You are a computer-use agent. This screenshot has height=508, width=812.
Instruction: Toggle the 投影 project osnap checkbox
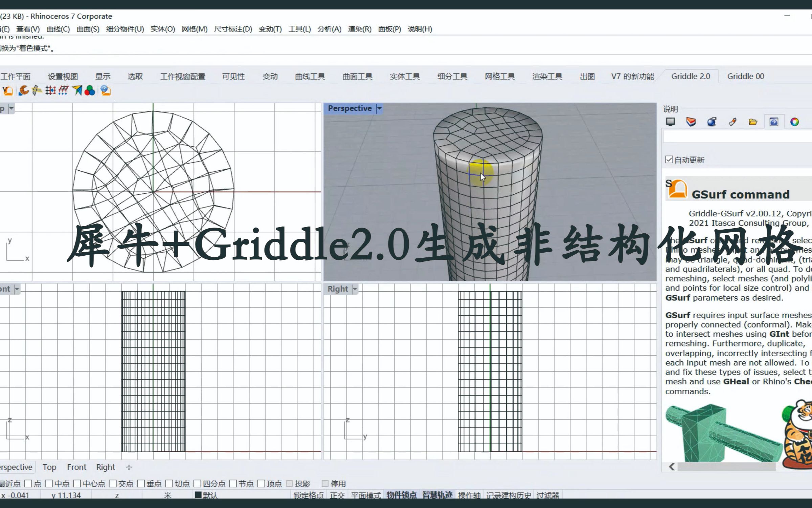pyautogui.click(x=290, y=484)
